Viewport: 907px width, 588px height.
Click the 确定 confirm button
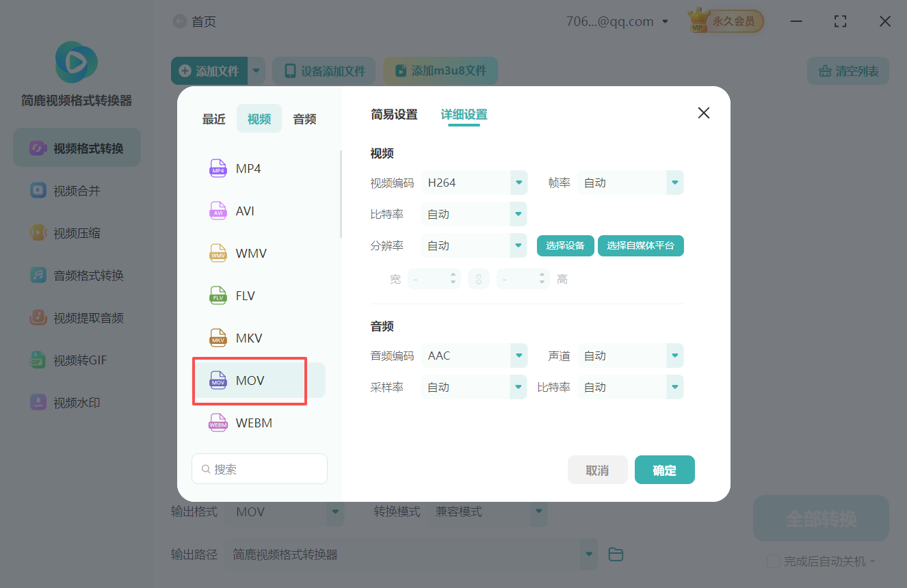(x=664, y=470)
